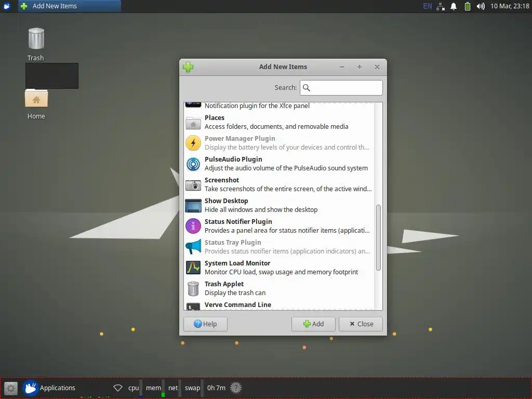Click 'Take screenshots of the entire screen' text
The height and width of the screenshot is (399, 532).
click(288, 189)
